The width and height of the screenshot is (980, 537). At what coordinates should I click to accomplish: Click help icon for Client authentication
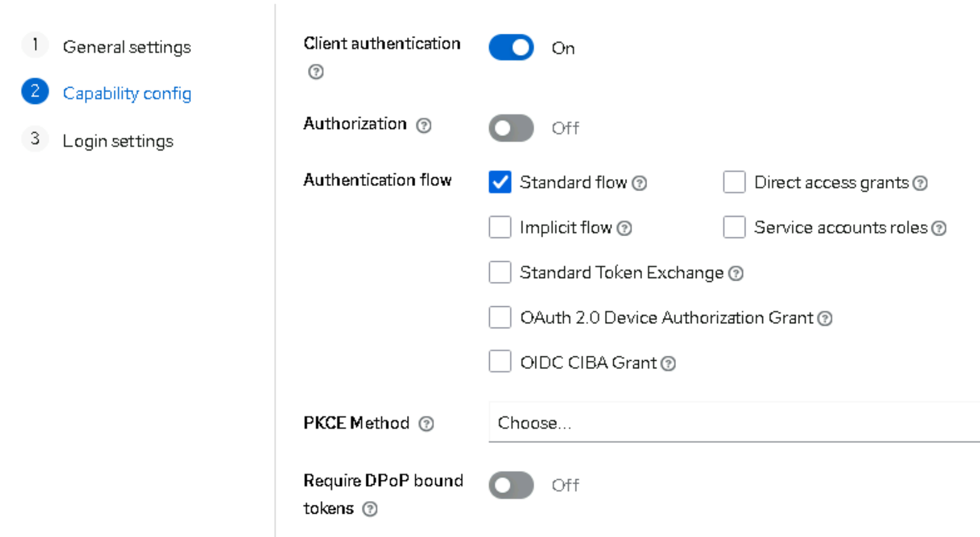click(316, 72)
